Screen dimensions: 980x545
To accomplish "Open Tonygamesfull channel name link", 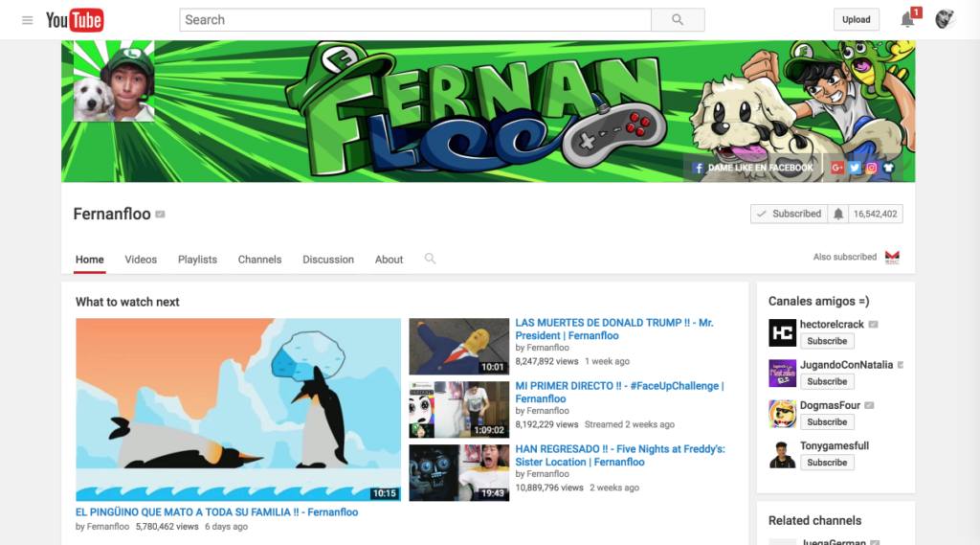I will pyautogui.click(x=835, y=446).
